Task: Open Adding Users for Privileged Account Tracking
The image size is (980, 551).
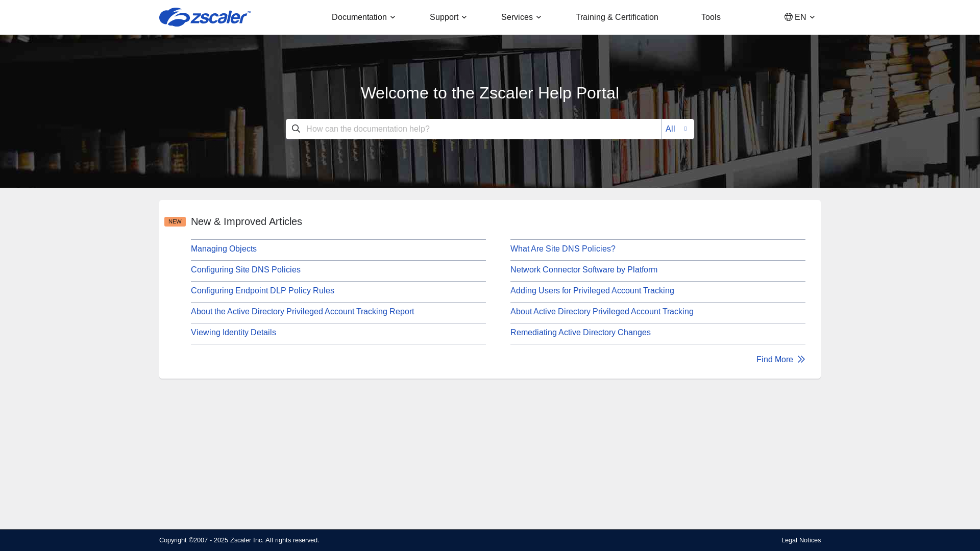Action: pos(592,291)
